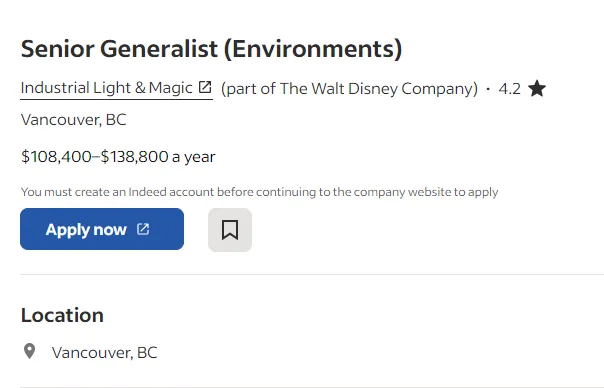This screenshot has width=604, height=388.
Task: Click the divider line above Location
Action: click(312, 274)
